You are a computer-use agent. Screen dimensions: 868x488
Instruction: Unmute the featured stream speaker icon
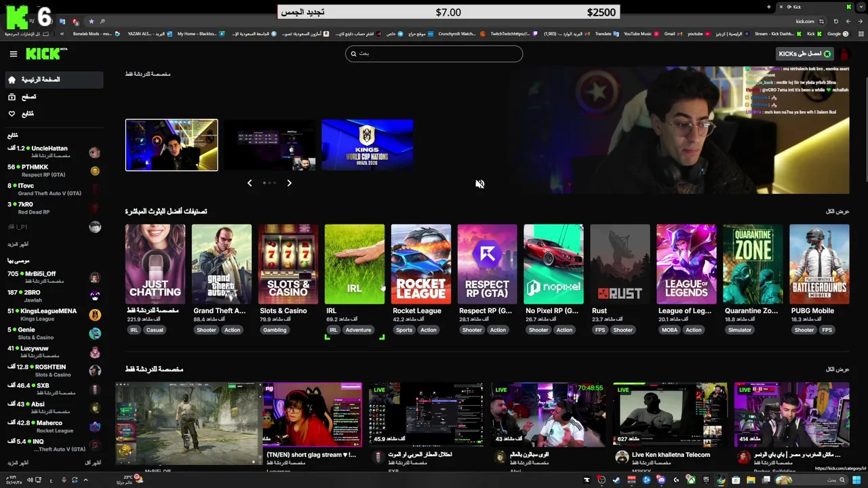coord(479,184)
